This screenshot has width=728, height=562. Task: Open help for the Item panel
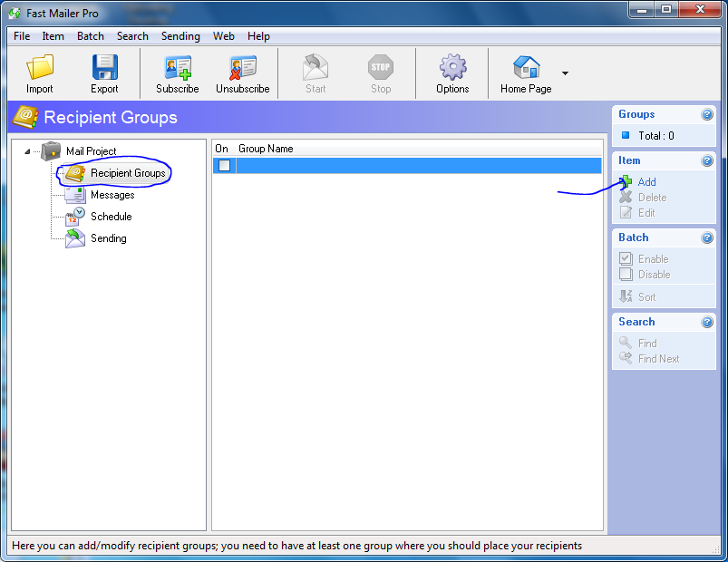(706, 160)
